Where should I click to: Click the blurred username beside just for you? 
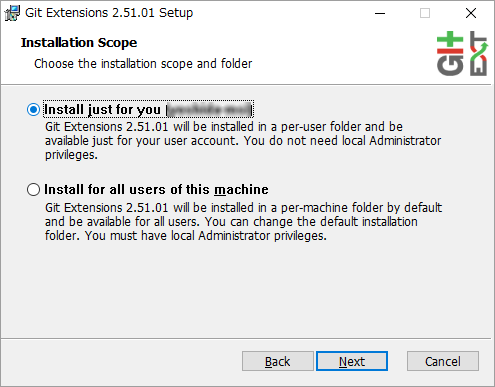coord(209,110)
